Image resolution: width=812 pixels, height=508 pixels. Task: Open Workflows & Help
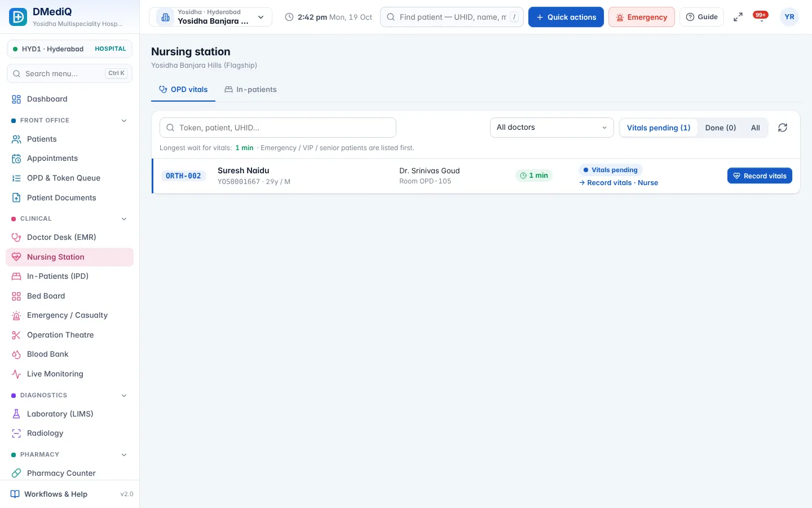pyautogui.click(x=69, y=494)
